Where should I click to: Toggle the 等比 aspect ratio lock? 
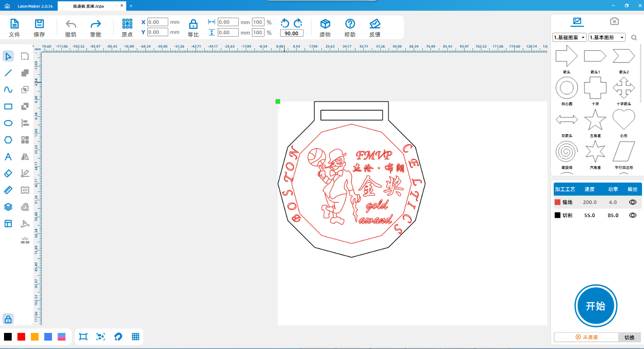pos(193,24)
